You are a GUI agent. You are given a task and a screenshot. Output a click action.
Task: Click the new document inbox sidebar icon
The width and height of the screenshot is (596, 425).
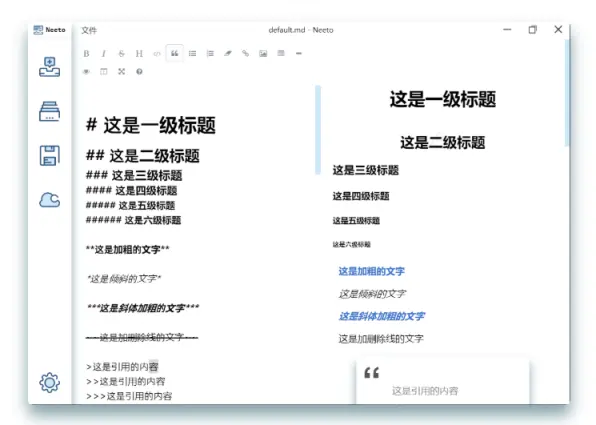(x=49, y=67)
